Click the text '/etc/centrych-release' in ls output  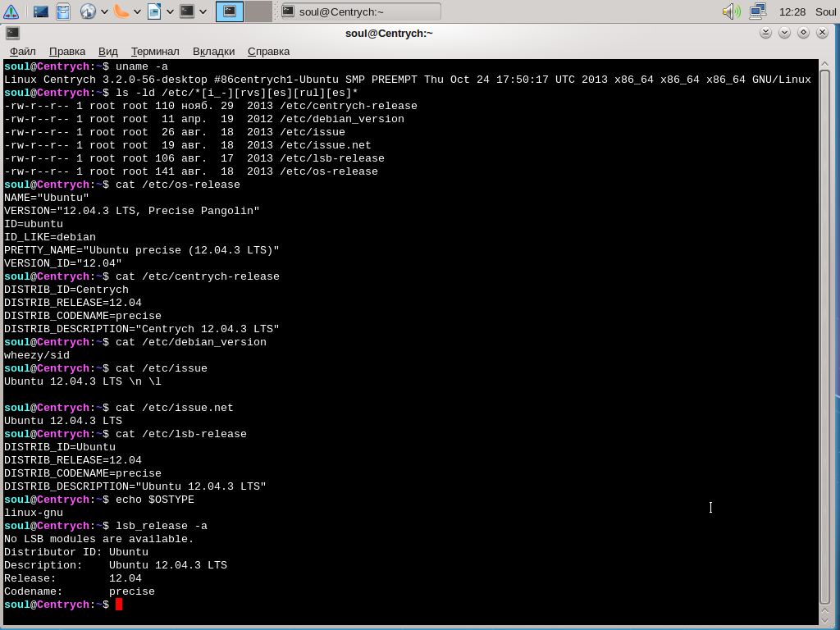tap(348, 106)
